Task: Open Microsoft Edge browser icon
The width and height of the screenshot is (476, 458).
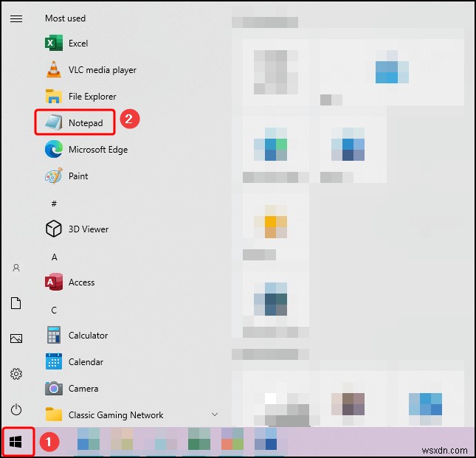Action: pyautogui.click(x=54, y=149)
